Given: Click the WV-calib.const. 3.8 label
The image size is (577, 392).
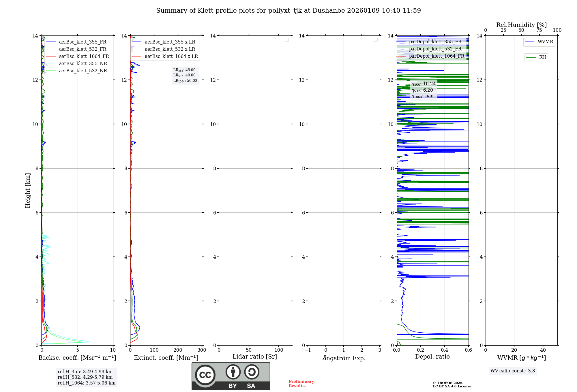Looking at the screenshot, I should pos(512,371).
